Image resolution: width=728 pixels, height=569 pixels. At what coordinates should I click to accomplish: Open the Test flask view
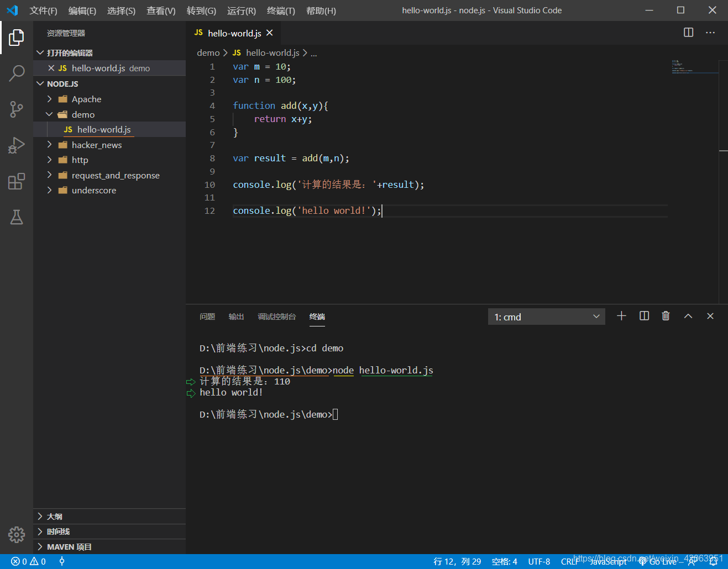17,217
